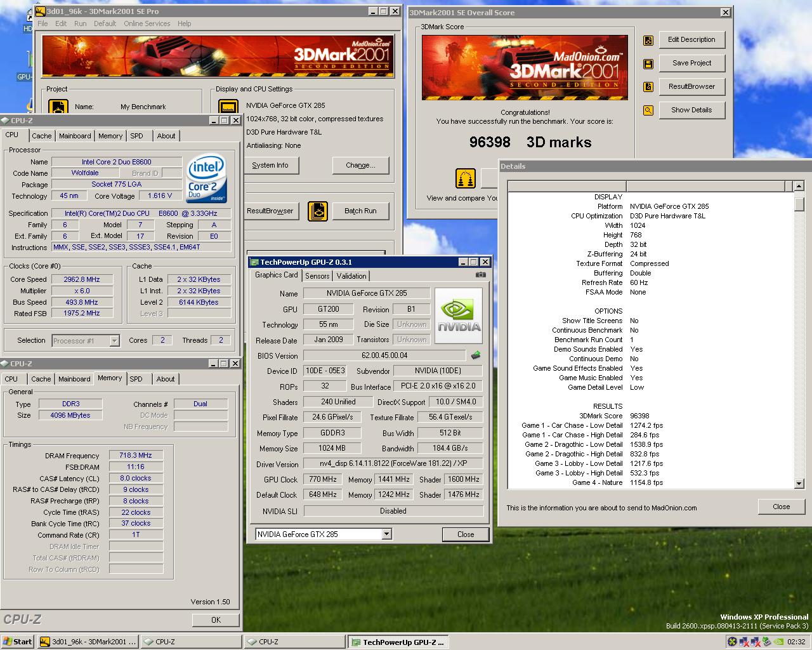Click the Batch Run icon in 3DMark
This screenshot has width=812, height=650.
pyautogui.click(x=318, y=211)
